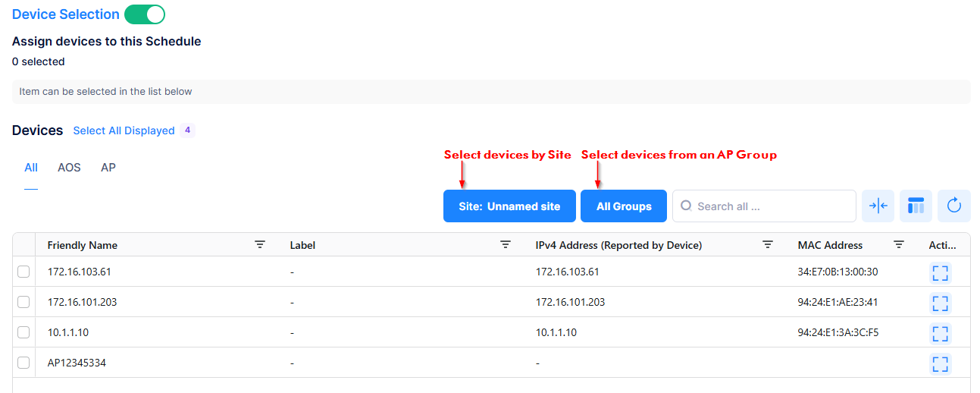This screenshot has width=980, height=393.
Task: Expand details icon for AP12345334 row
Action: [x=940, y=363]
